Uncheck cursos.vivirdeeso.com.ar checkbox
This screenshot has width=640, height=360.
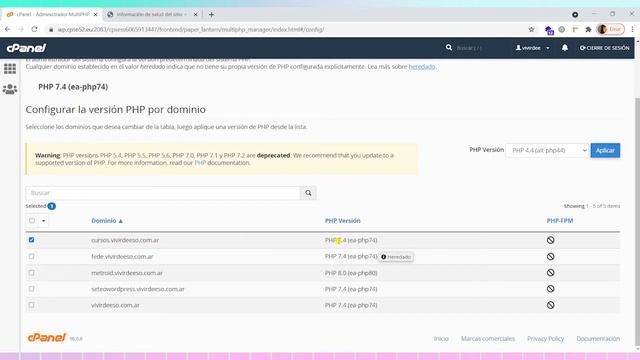[31, 240]
